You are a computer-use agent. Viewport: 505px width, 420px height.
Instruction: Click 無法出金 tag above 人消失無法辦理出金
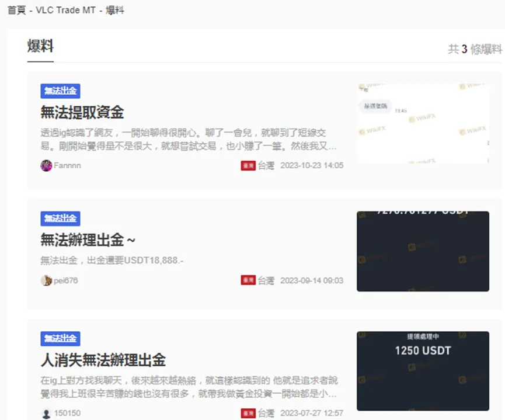coord(60,339)
